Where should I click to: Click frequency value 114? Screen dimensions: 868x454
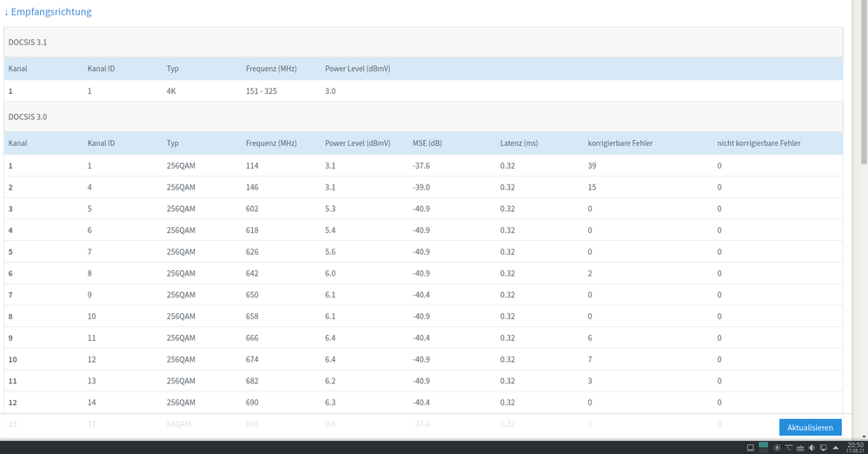[x=252, y=166]
